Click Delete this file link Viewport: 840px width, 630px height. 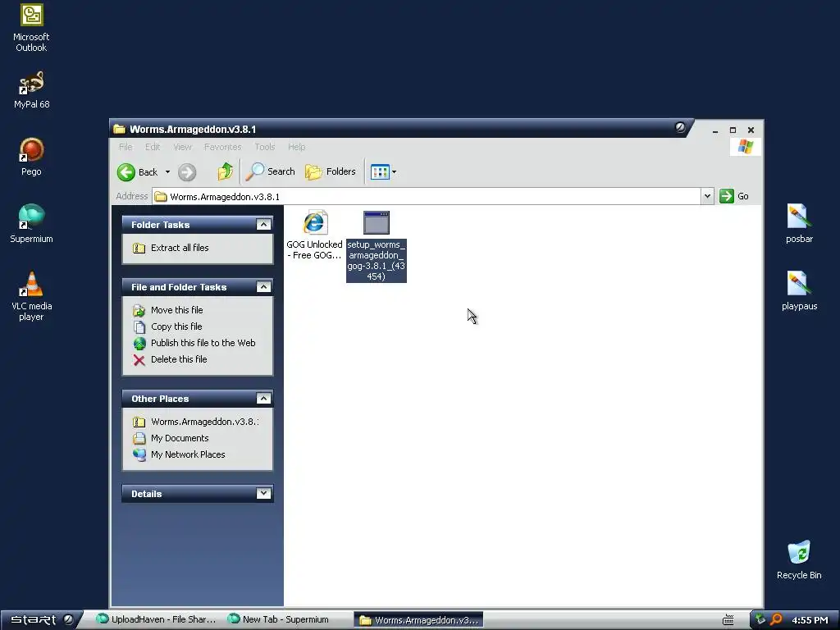[179, 359]
